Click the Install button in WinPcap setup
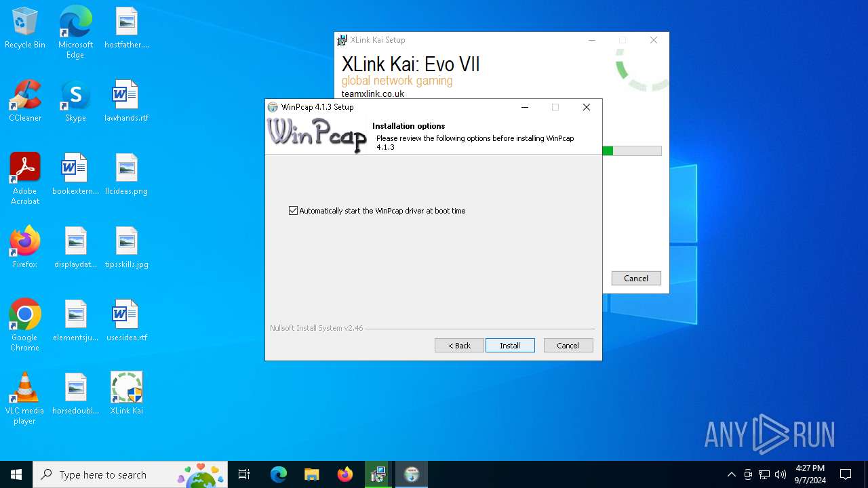This screenshot has width=868, height=488. tap(510, 346)
